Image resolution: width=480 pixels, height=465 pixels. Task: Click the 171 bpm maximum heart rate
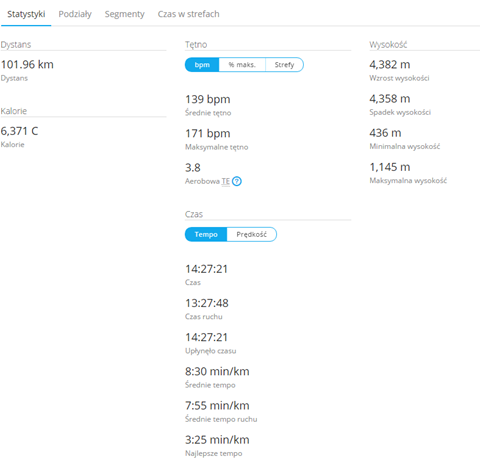tap(208, 133)
